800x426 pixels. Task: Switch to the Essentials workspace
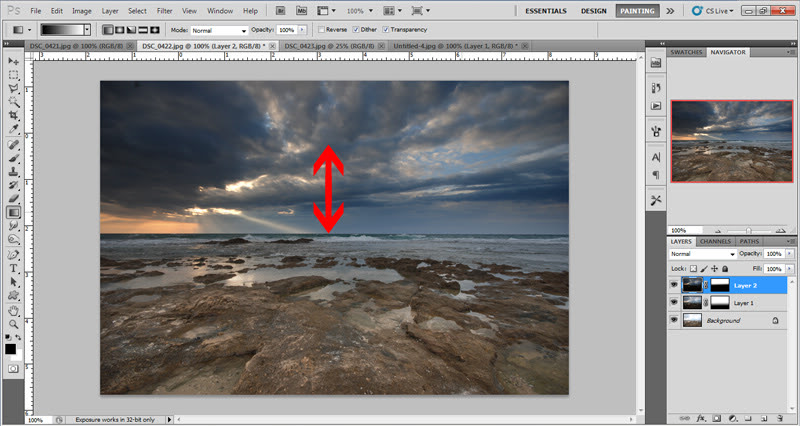click(546, 11)
